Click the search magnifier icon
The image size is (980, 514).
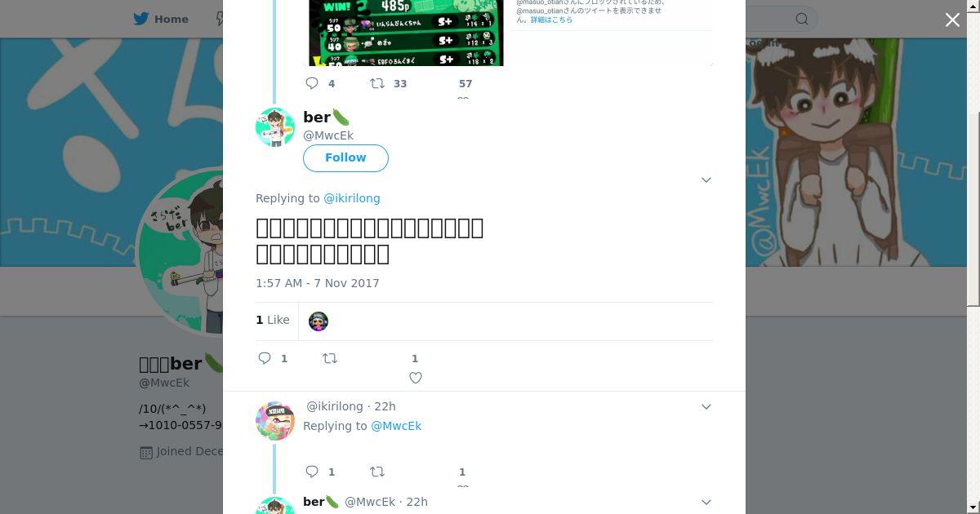click(x=802, y=19)
